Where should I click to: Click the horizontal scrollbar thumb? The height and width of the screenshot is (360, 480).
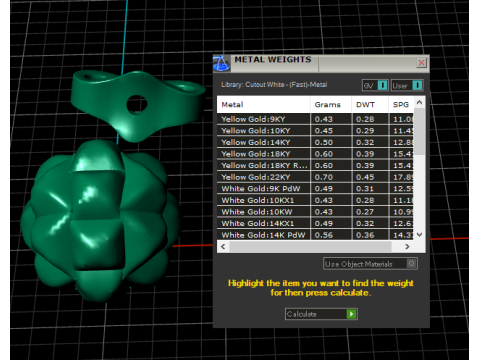[x=310, y=247]
